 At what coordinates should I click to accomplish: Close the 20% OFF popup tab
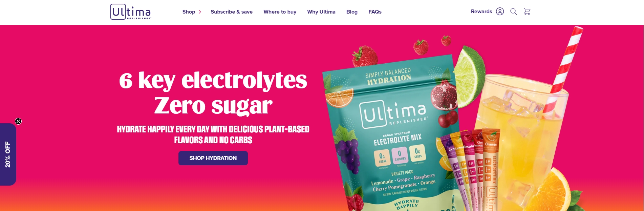[18, 121]
